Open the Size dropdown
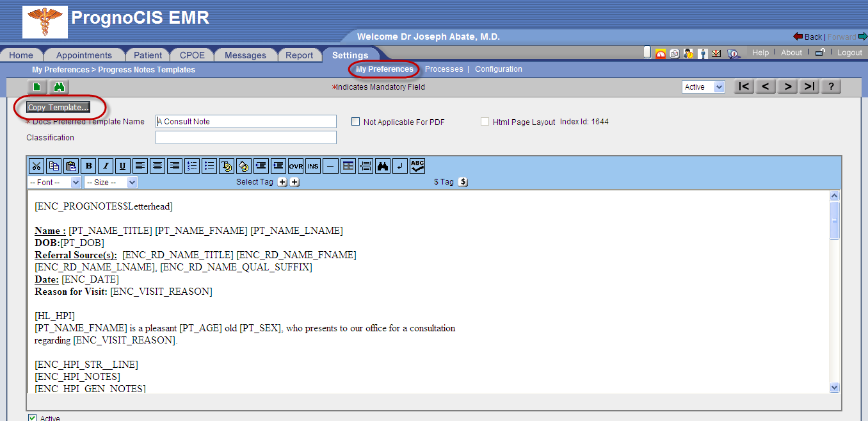The height and width of the screenshot is (421, 868). coord(111,183)
